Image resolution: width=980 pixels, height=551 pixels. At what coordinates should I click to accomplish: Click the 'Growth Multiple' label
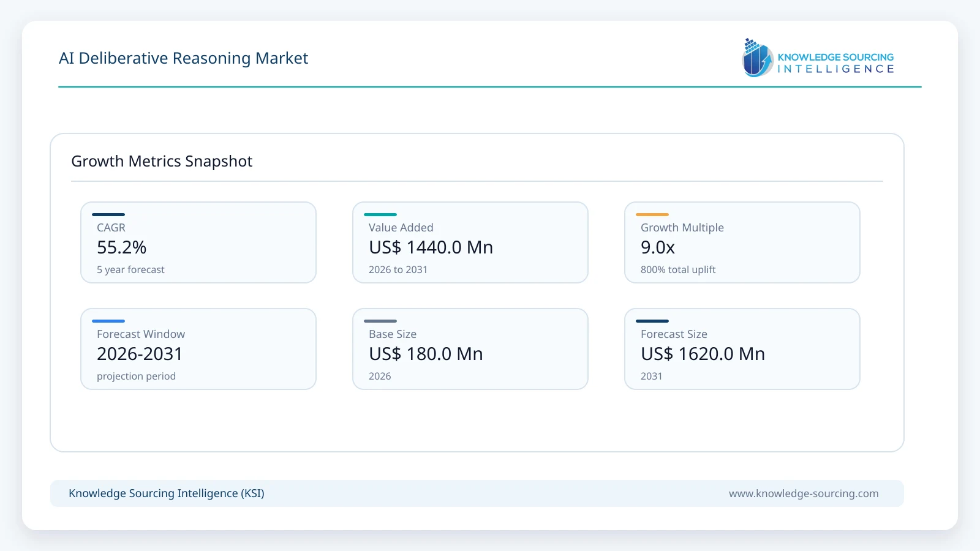pos(682,228)
